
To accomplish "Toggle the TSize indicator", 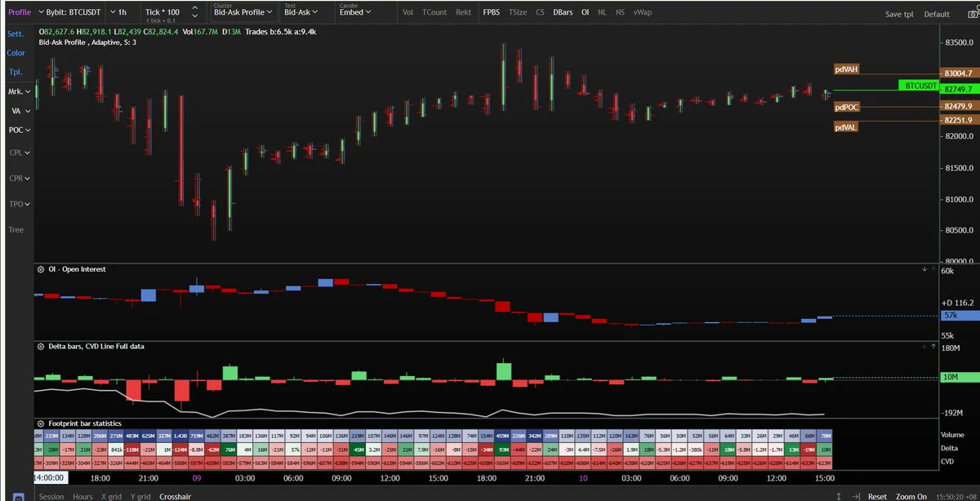I will 517,12.
